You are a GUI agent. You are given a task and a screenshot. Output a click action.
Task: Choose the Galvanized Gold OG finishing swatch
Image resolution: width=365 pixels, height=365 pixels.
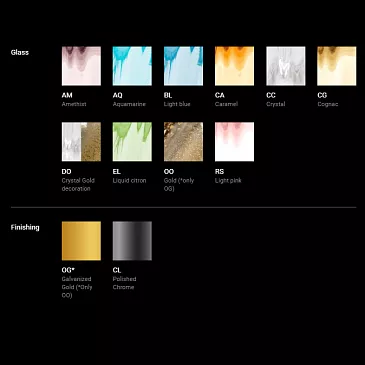point(81,241)
